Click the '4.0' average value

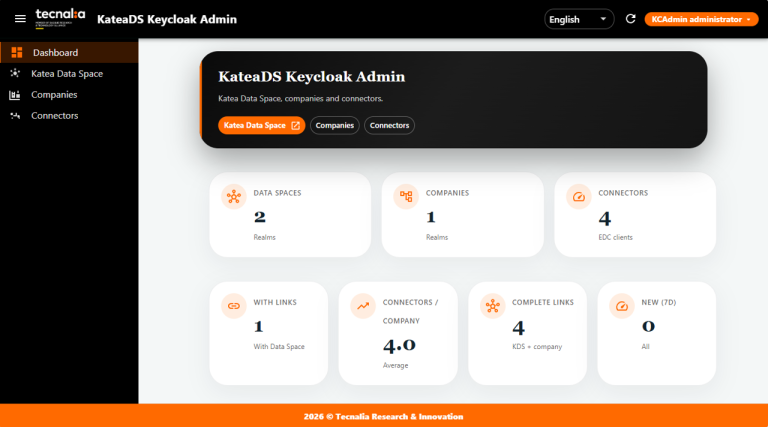pyautogui.click(x=399, y=345)
